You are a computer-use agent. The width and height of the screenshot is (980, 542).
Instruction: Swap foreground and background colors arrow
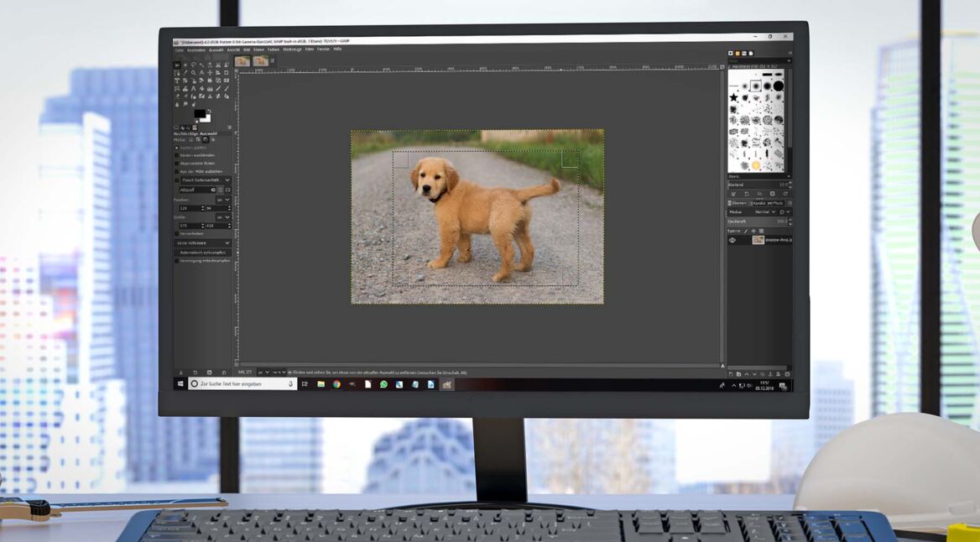point(208,110)
